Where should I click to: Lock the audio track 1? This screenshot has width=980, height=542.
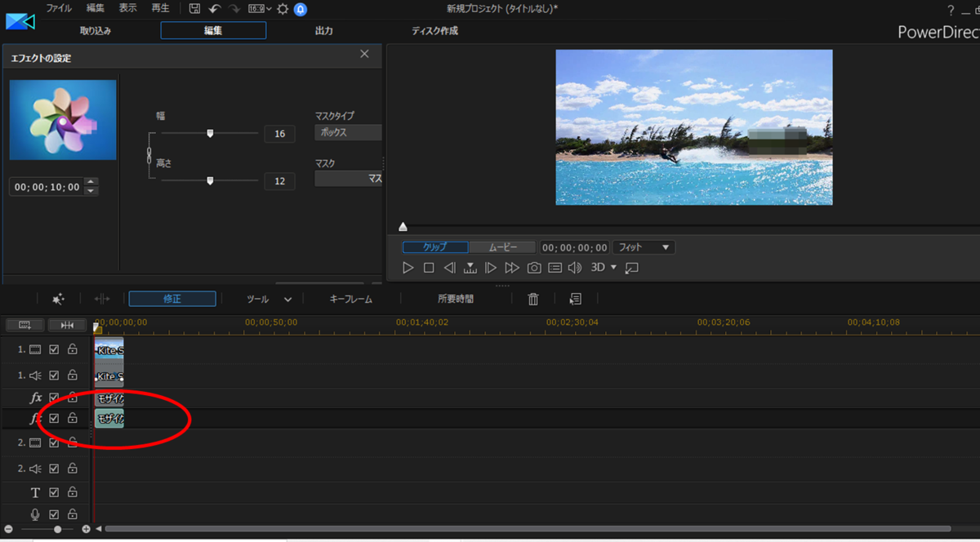73,375
